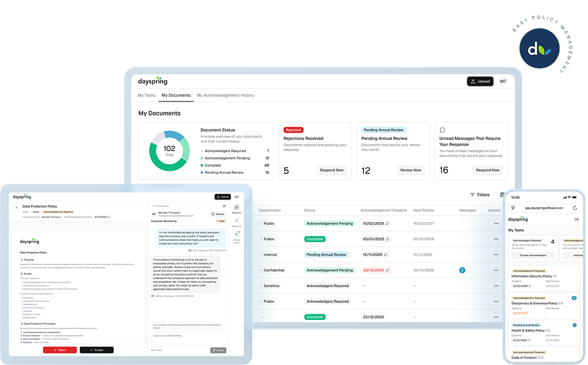This screenshot has width=588, height=365.
Task: Click Choose Acknowledgers on phone
Action: point(533,255)
